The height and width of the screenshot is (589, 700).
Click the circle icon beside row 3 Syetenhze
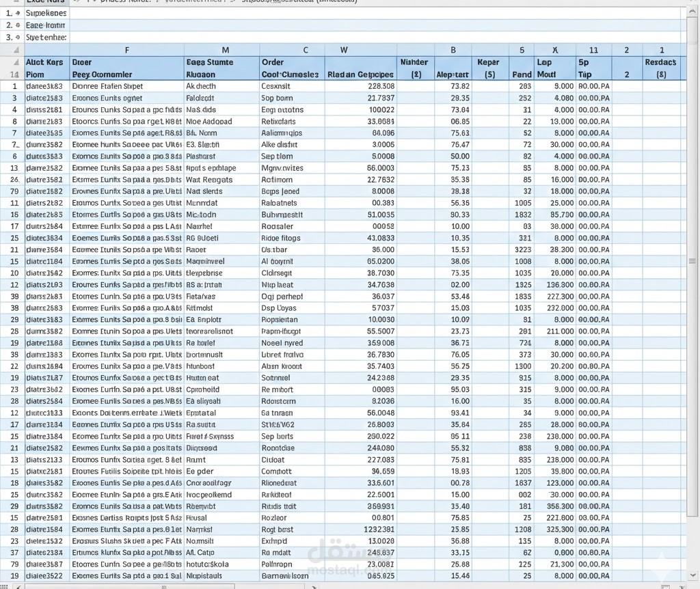coord(18,38)
